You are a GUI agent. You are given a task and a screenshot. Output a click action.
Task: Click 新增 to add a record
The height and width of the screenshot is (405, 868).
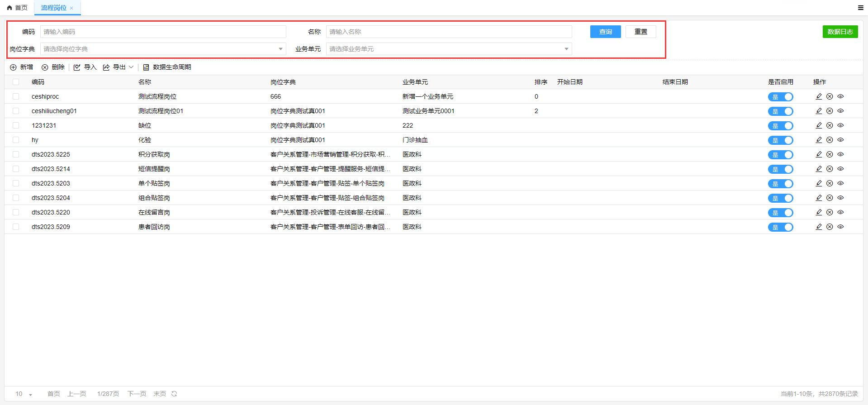pos(22,67)
